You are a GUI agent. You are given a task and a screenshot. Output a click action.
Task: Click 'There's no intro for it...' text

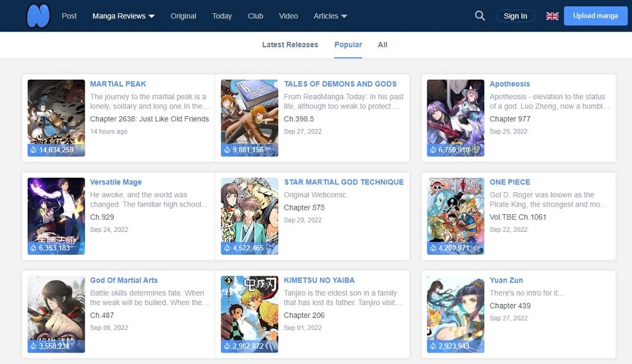point(526,293)
